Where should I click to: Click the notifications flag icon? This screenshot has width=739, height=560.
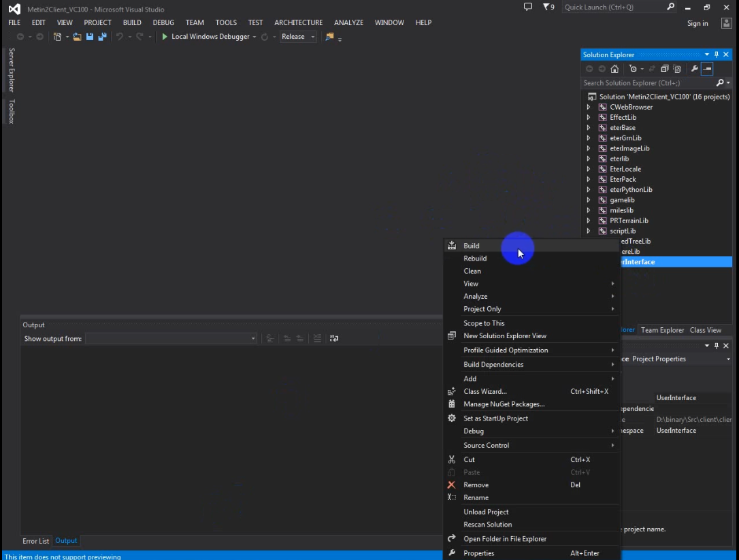(548, 7)
